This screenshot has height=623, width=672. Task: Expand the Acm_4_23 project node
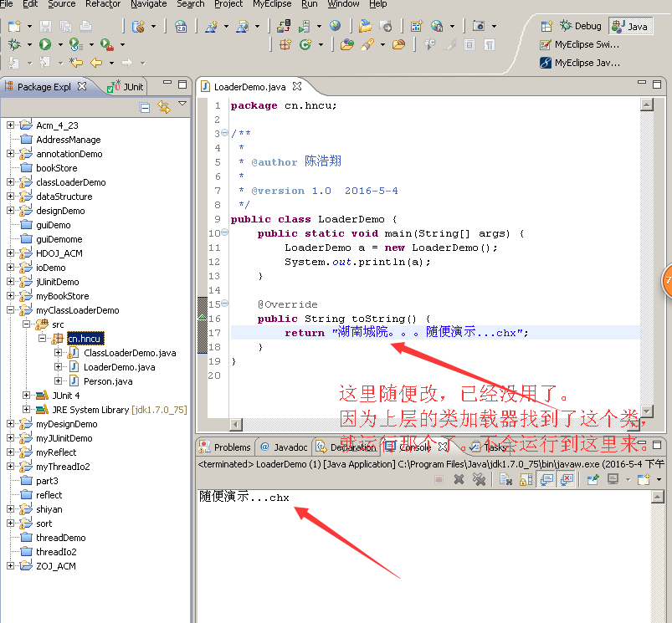pos(10,125)
